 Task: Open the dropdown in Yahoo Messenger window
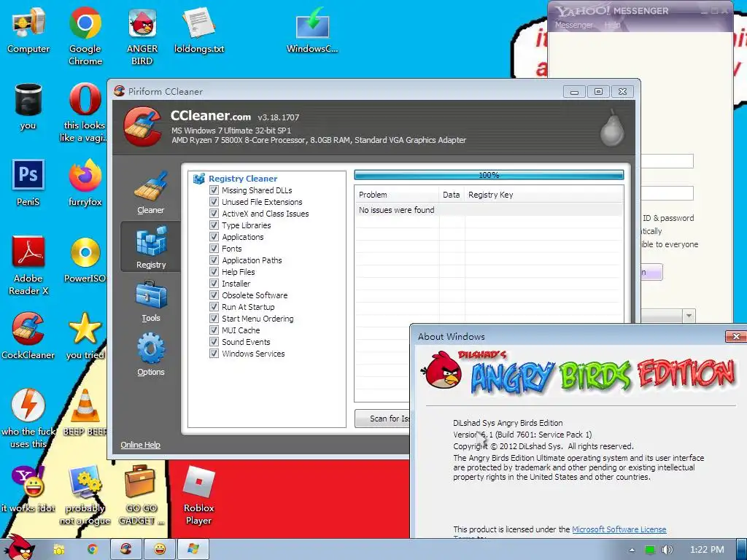click(x=689, y=316)
